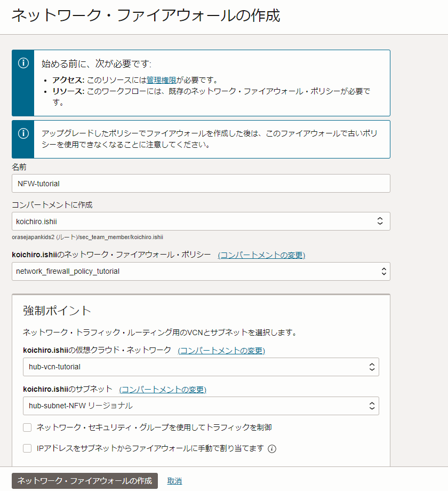Screen dimensions: 448x491
Task: Click the 管理権限 link
Action: [161, 80]
